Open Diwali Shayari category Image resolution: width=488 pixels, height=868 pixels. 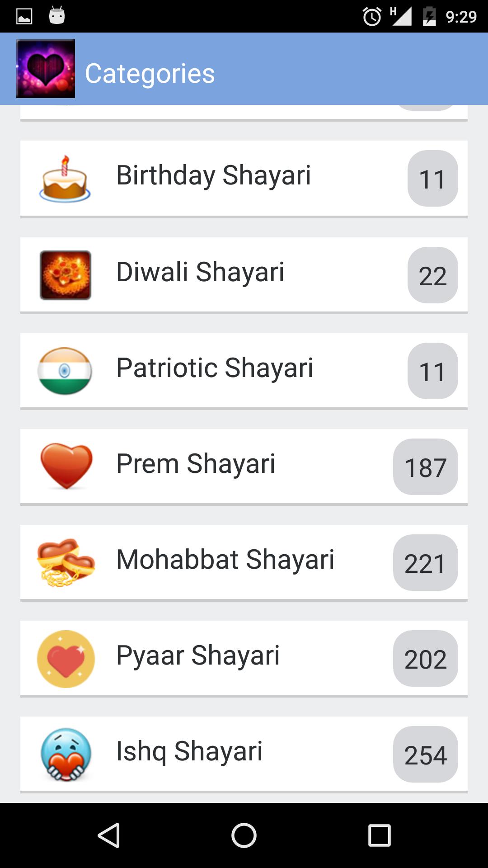coord(200,272)
